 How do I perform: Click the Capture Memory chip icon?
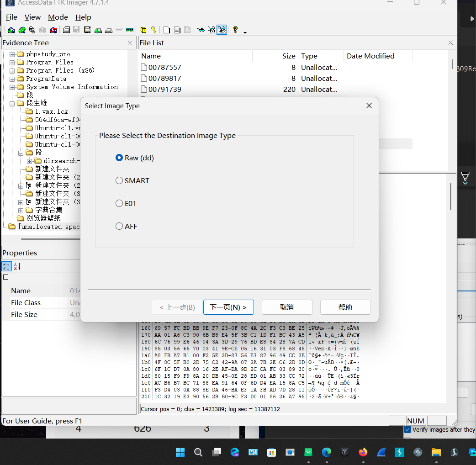[x=130, y=30]
